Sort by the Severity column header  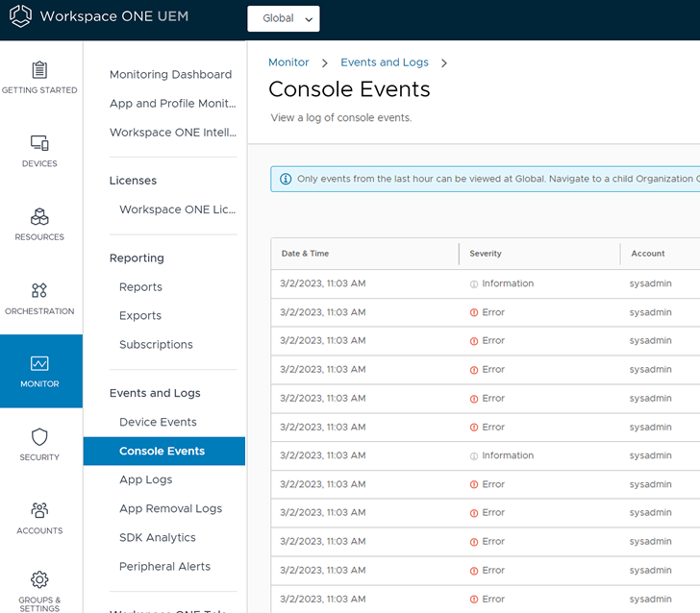(486, 254)
